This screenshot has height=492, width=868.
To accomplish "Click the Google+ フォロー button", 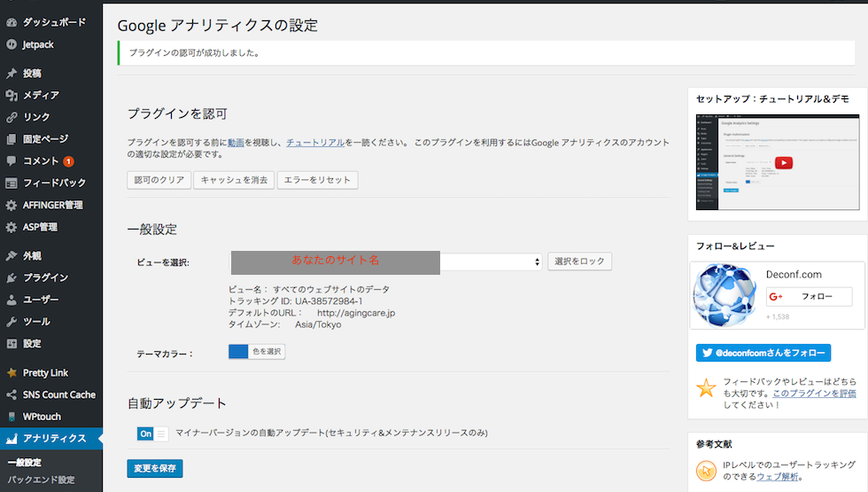I will tap(810, 296).
